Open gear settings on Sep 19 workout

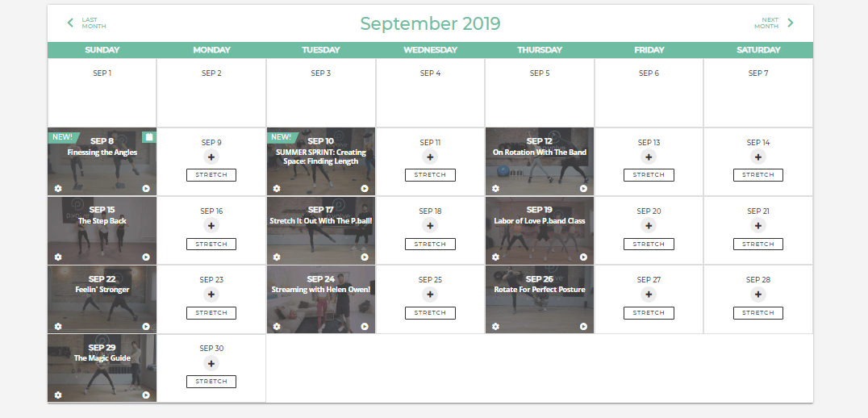495,257
